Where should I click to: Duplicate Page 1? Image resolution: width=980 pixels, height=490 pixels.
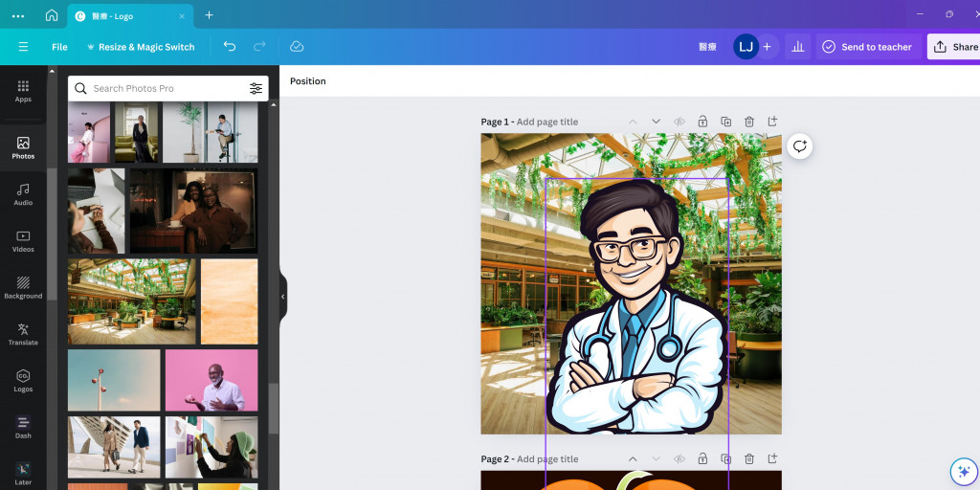click(x=725, y=122)
